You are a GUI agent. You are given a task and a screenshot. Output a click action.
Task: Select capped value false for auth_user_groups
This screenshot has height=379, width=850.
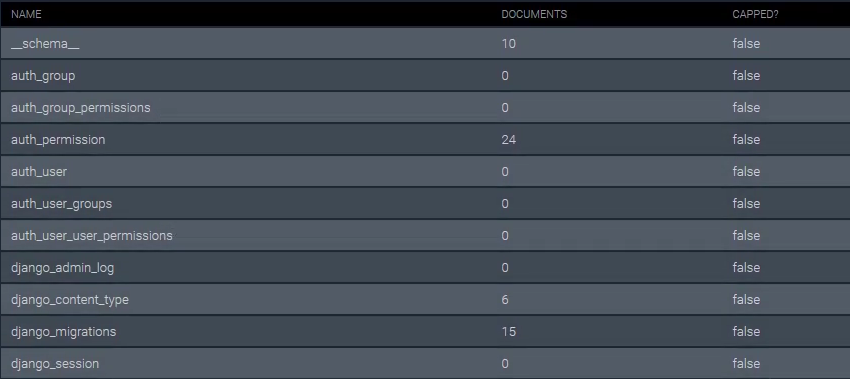tap(746, 204)
